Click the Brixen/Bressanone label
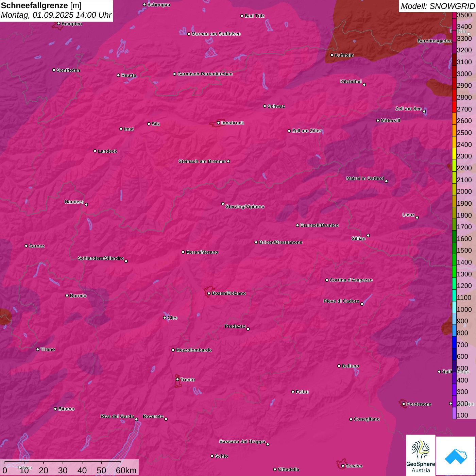 coord(280,242)
